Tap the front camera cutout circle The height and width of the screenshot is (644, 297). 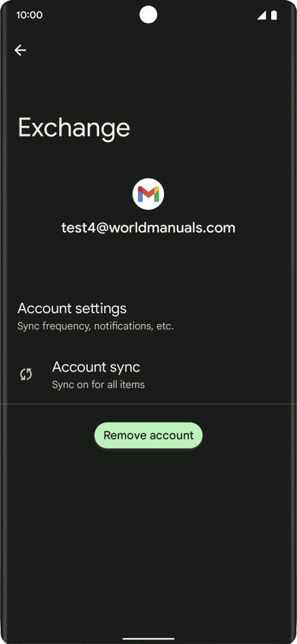(148, 15)
